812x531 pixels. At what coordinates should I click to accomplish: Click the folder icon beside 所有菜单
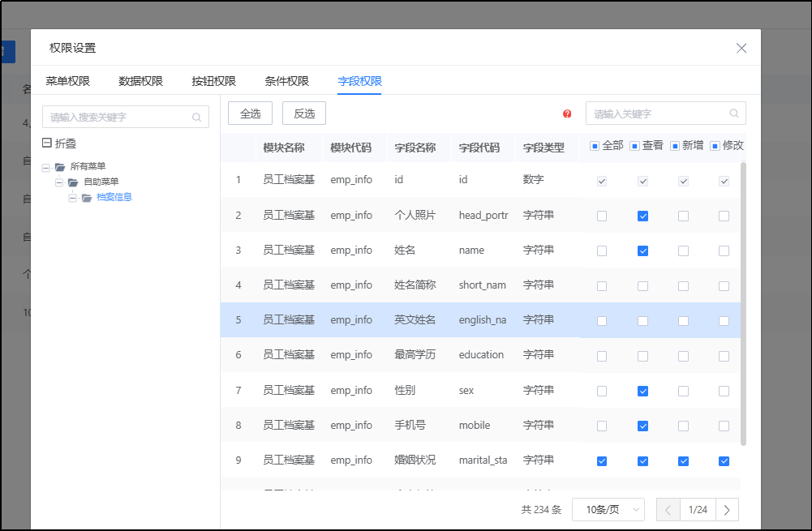pyautogui.click(x=60, y=166)
